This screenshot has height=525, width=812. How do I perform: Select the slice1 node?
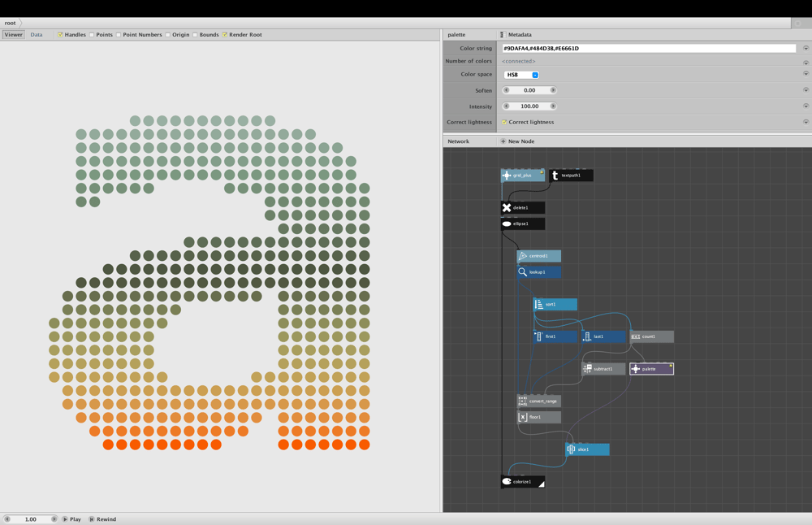[x=587, y=449]
